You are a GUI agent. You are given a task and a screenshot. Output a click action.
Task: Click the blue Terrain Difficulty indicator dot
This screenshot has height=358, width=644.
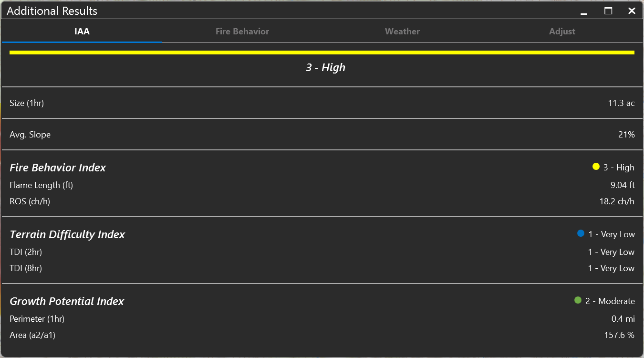(581, 233)
